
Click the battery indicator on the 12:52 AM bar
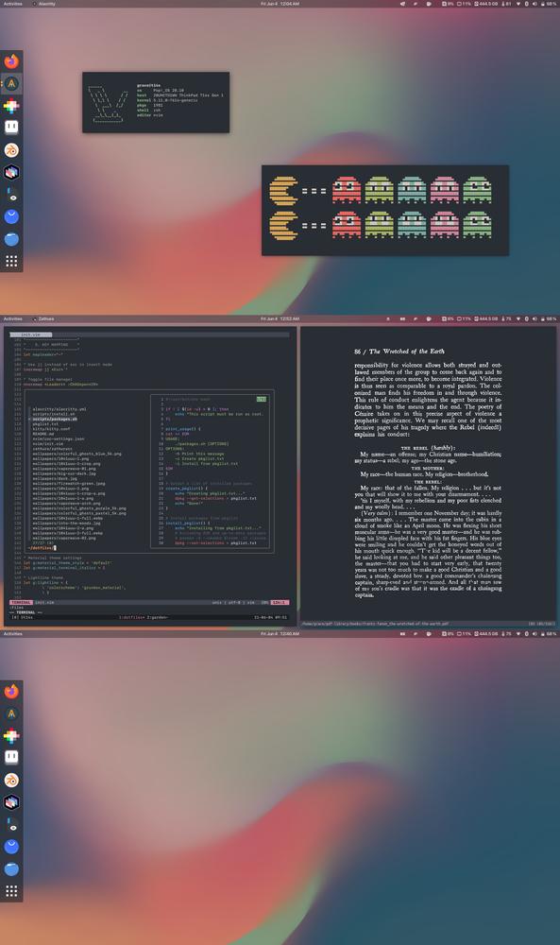pos(549,318)
